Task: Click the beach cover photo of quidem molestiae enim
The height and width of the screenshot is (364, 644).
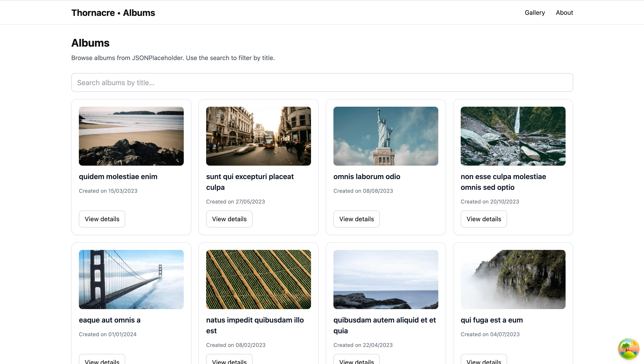Action: (131, 136)
